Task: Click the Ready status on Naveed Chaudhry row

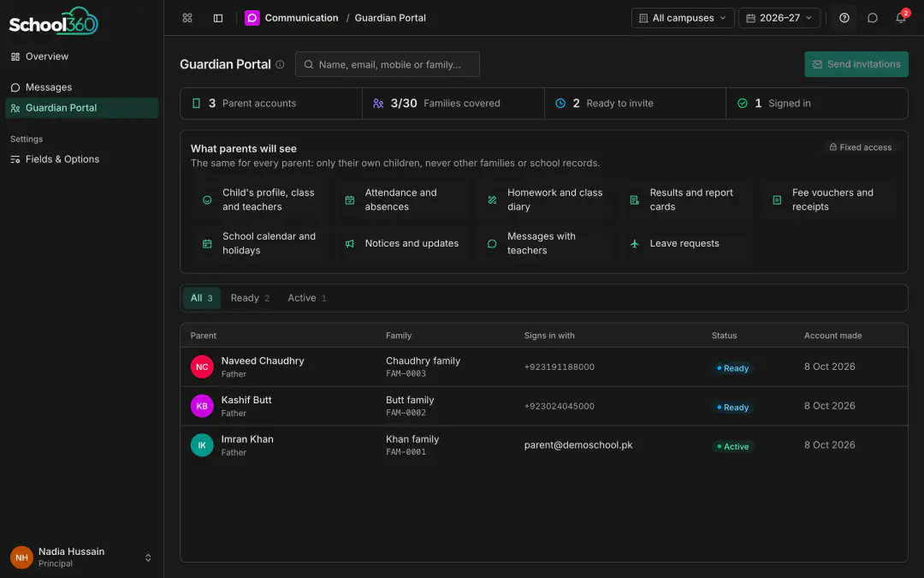Action: 732,368
